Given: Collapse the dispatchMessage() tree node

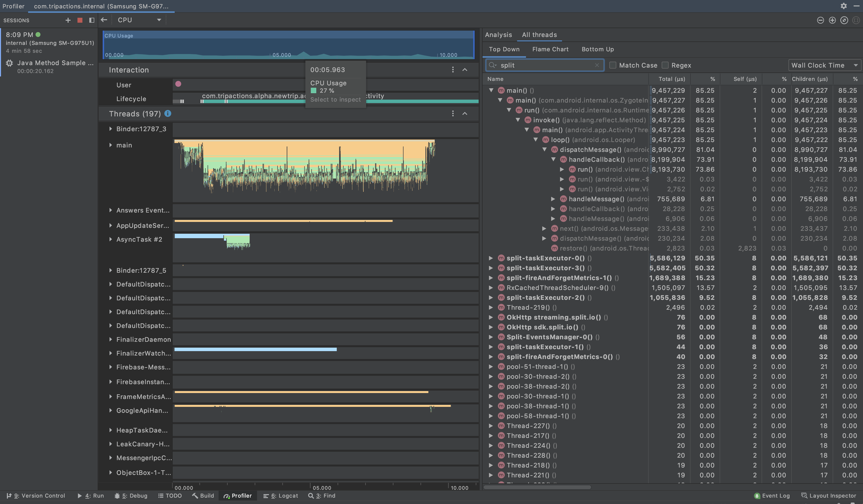Looking at the screenshot, I should [544, 149].
